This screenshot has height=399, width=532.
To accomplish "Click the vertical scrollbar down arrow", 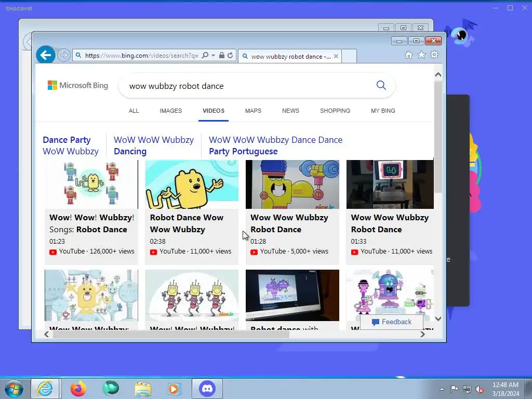I will pos(438,318).
